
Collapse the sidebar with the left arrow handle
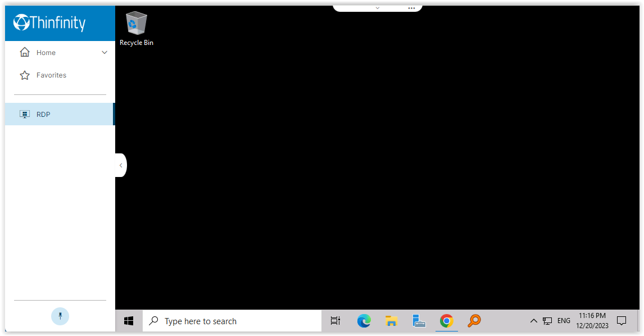click(x=121, y=165)
